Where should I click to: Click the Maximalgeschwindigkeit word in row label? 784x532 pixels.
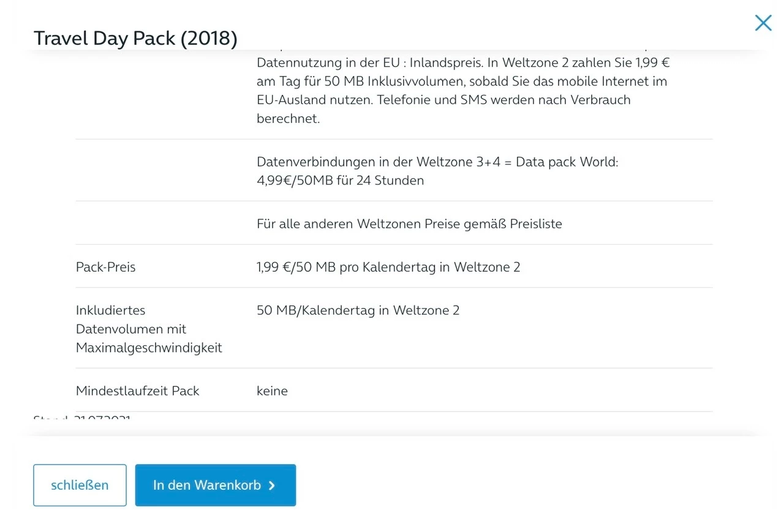[x=149, y=348]
